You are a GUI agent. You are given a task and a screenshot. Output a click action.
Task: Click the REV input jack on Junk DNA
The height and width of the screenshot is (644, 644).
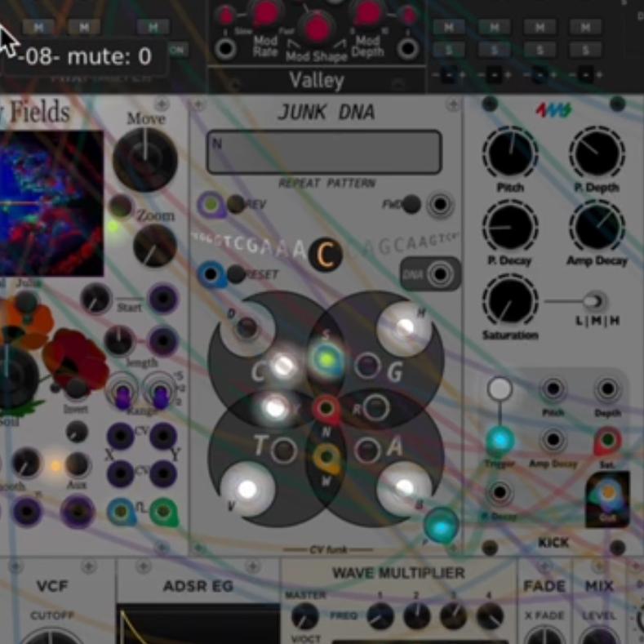click(x=211, y=203)
